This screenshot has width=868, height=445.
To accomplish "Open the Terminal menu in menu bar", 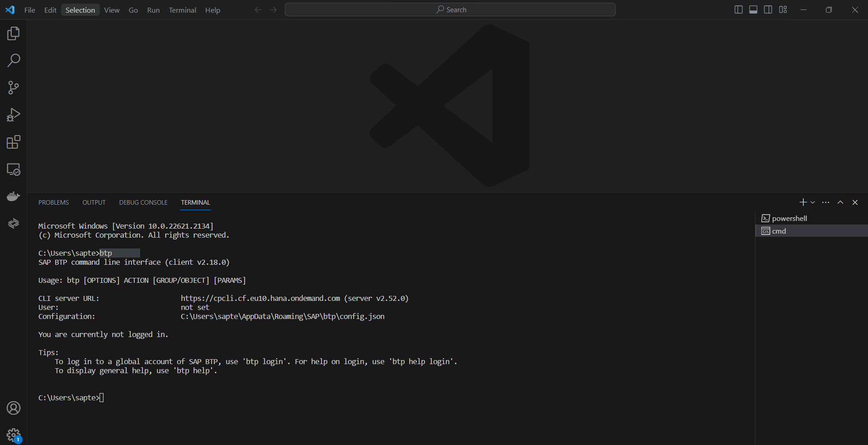I will [x=182, y=10].
